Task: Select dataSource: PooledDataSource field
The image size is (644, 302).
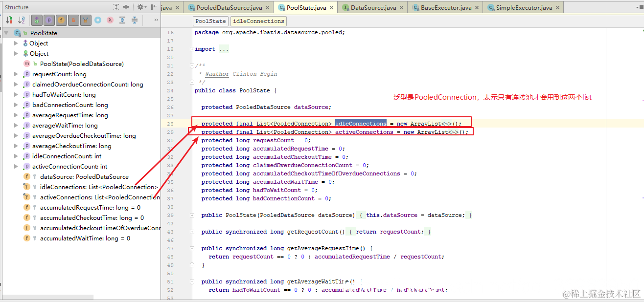Action: click(84, 177)
